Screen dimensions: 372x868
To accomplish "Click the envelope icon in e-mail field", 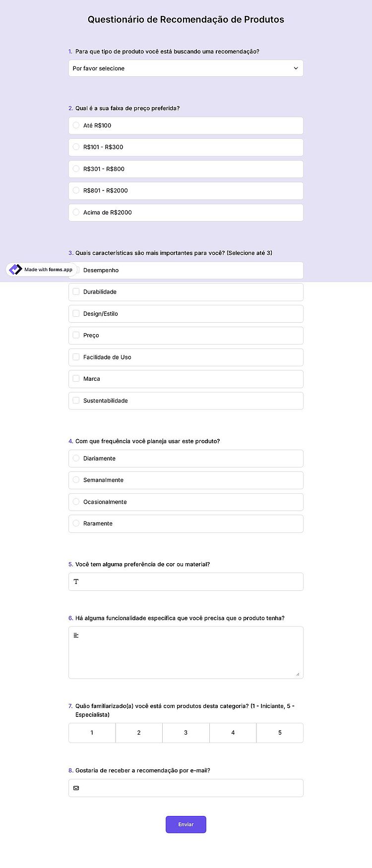I will point(76,788).
